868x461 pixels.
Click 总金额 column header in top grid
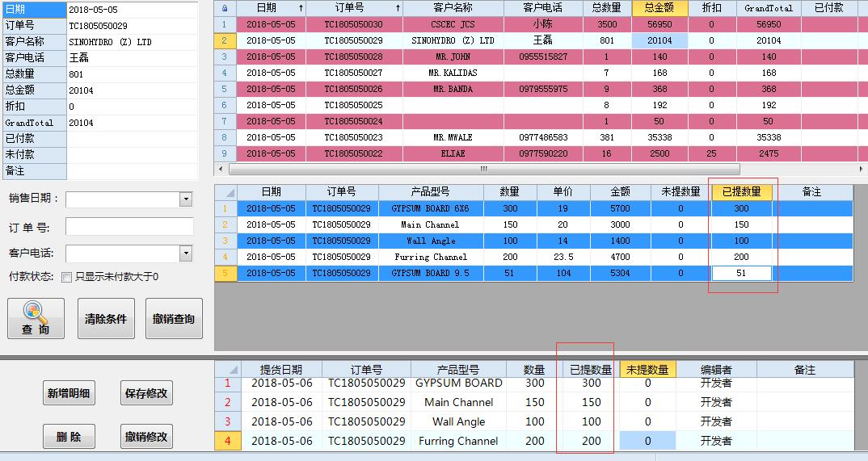659,8
